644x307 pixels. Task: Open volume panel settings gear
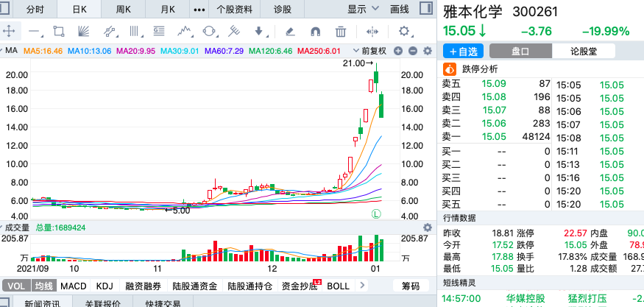pos(428,227)
